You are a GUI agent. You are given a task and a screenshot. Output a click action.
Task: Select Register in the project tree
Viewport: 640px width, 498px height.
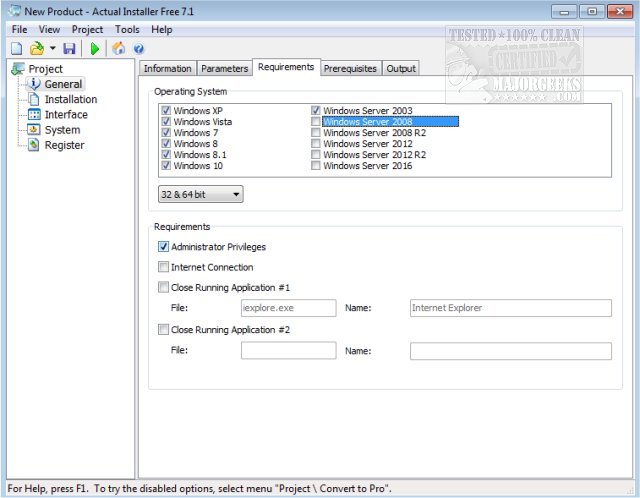pos(64,145)
